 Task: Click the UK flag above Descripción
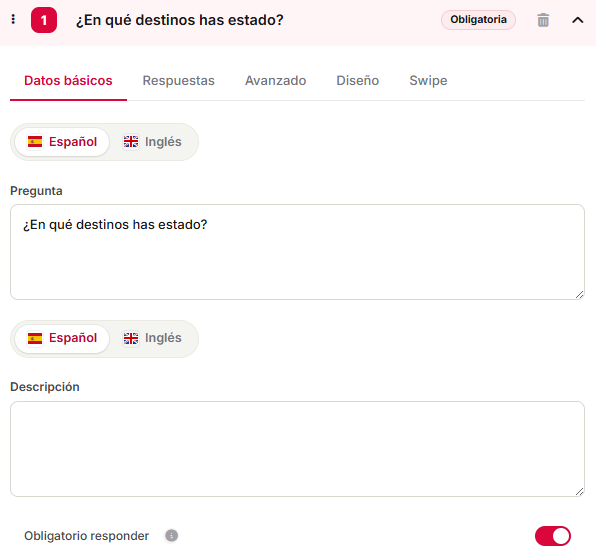[131, 338]
